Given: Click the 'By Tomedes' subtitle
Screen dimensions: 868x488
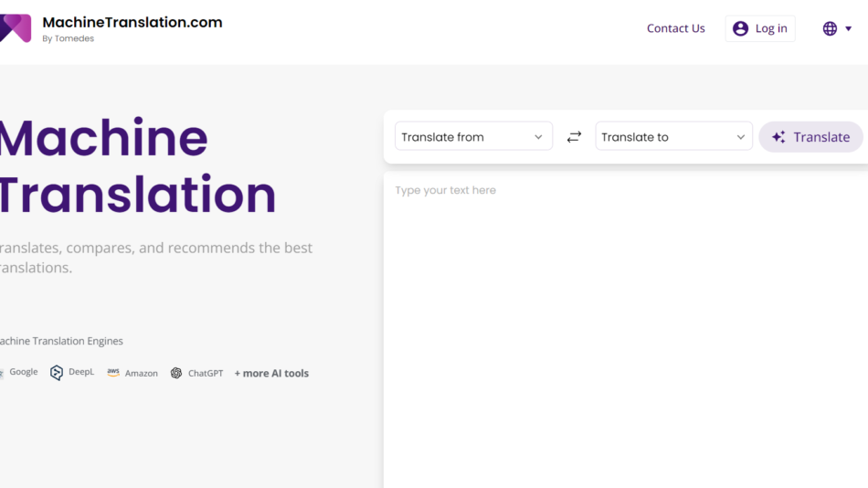Looking at the screenshot, I should point(69,38).
